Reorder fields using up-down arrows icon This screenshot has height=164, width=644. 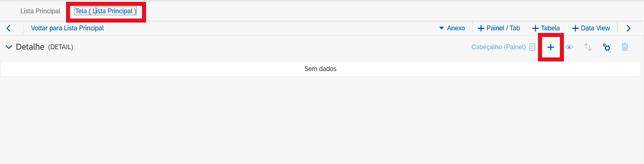tap(588, 47)
